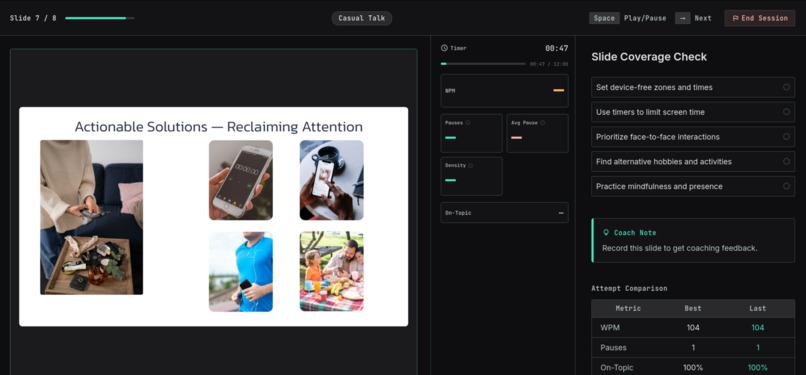The height and width of the screenshot is (375, 806).
Task: Click the info icon next to Density
Action: point(470,165)
